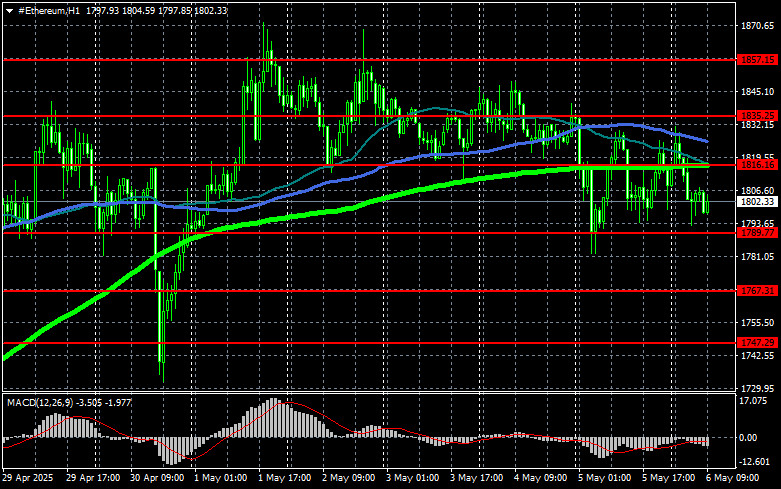Select the 1835.25 red price level label
The width and height of the screenshot is (781, 489).
(x=757, y=116)
